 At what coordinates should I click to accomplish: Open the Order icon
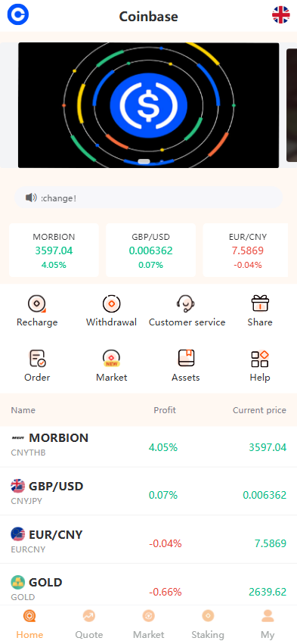tap(37, 359)
